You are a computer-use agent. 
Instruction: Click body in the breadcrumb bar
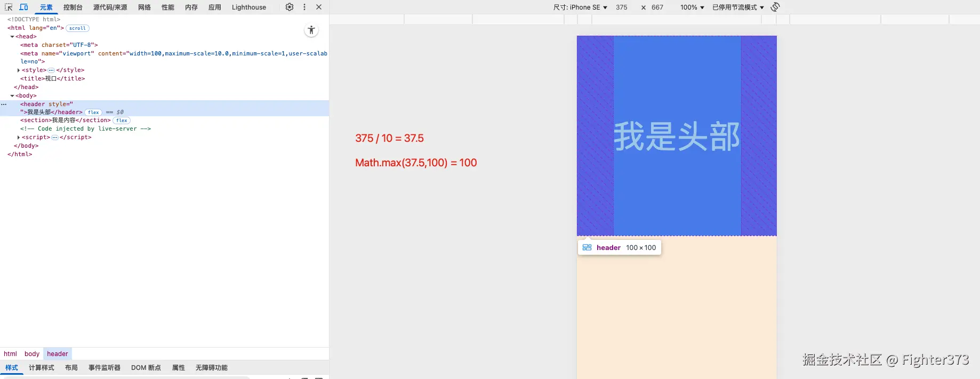pos(32,354)
